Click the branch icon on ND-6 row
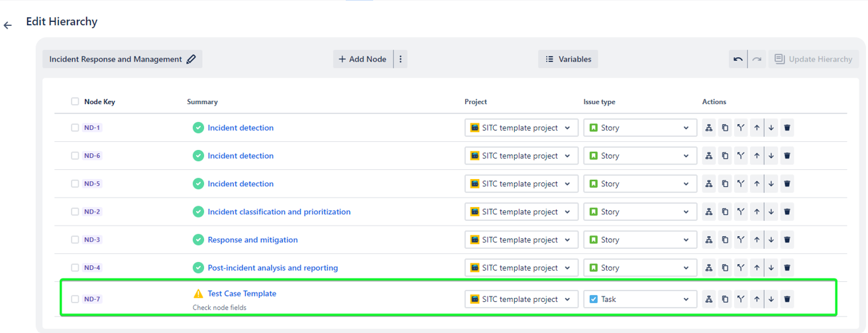 pos(741,156)
